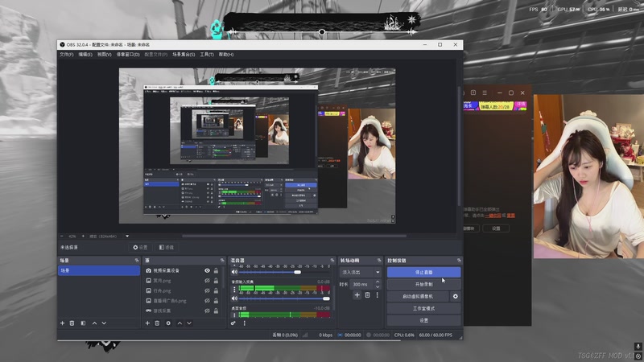The image size is (644, 362).
Task: Open the 工具(T) menu
Action: point(207,54)
